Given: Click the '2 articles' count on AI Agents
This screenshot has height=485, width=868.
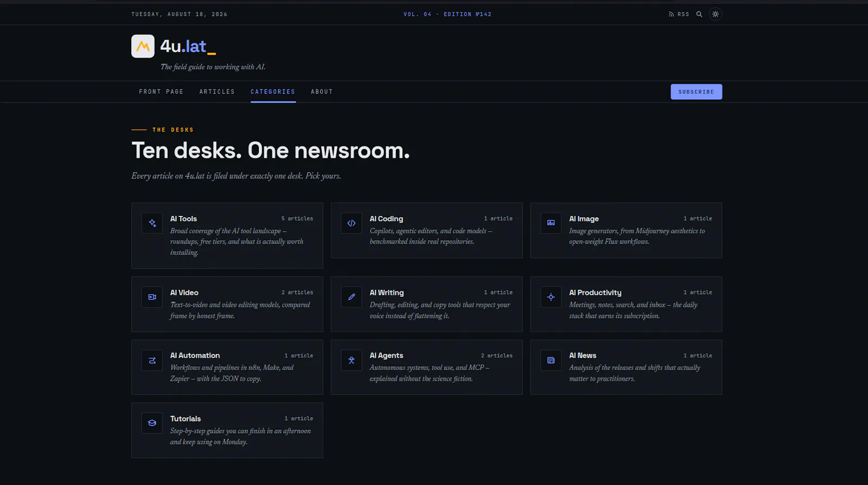Looking at the screenshot, I should coord(497,356).
